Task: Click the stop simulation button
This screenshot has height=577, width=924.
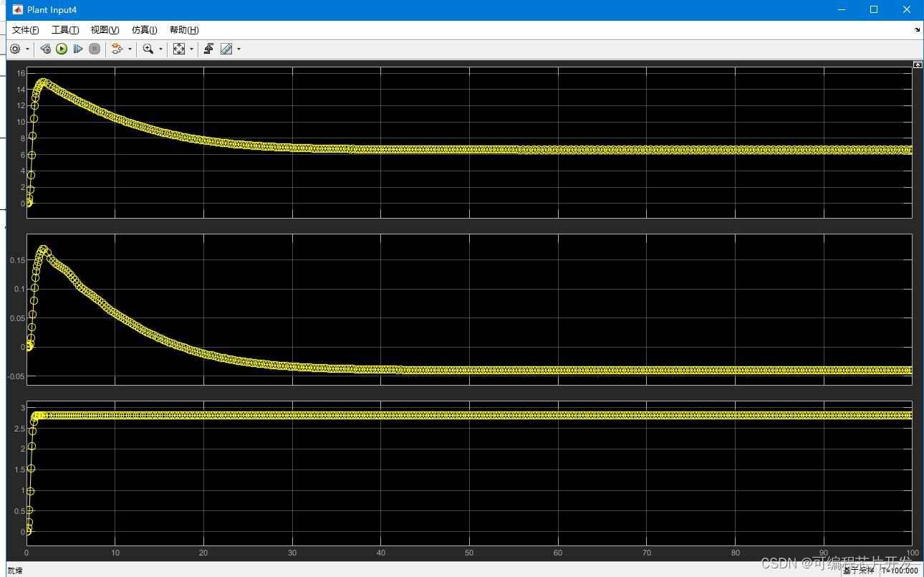Action: (95, 49)
